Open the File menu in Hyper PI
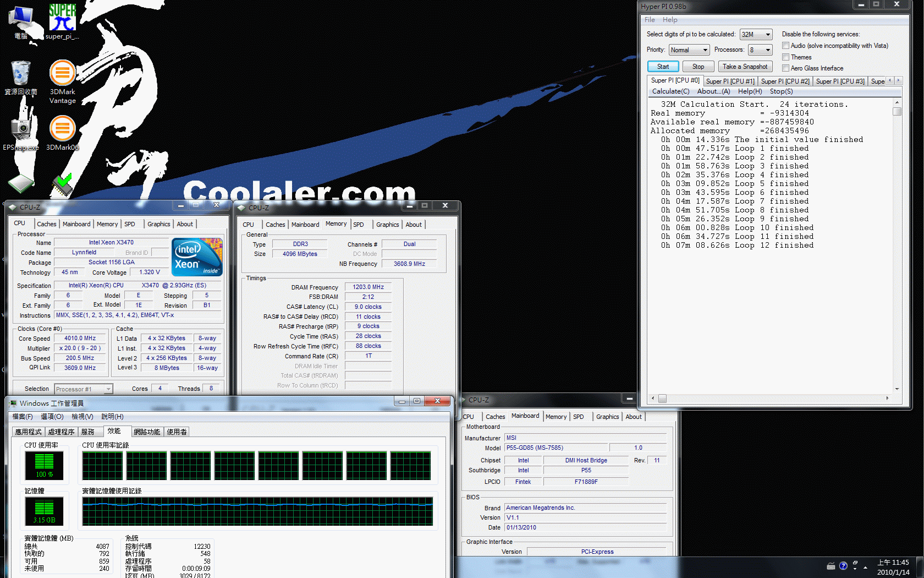This screenshot has height=578, width=924. coord(650,20)
